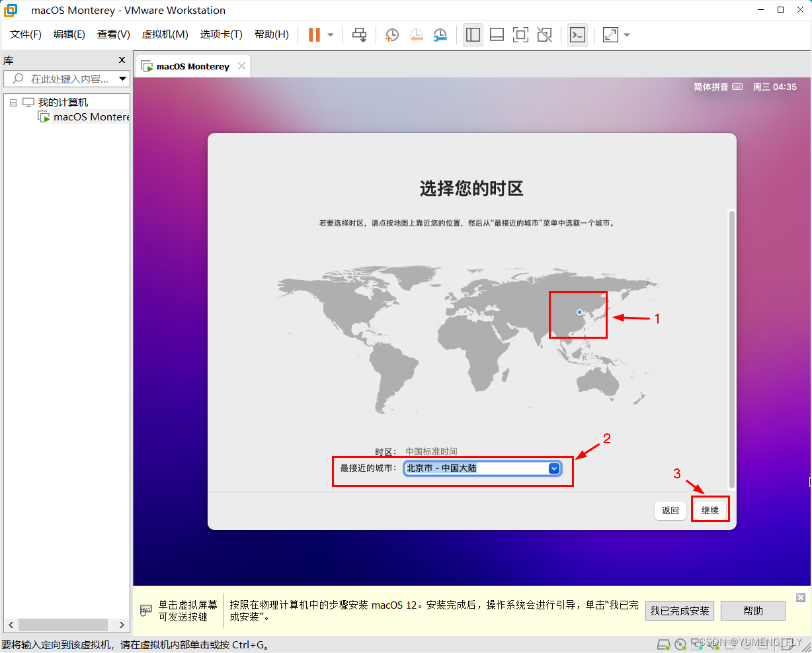812x653 pixels.
Task: Revert the VM to its previous snapshot
Action: coord(416,34)
